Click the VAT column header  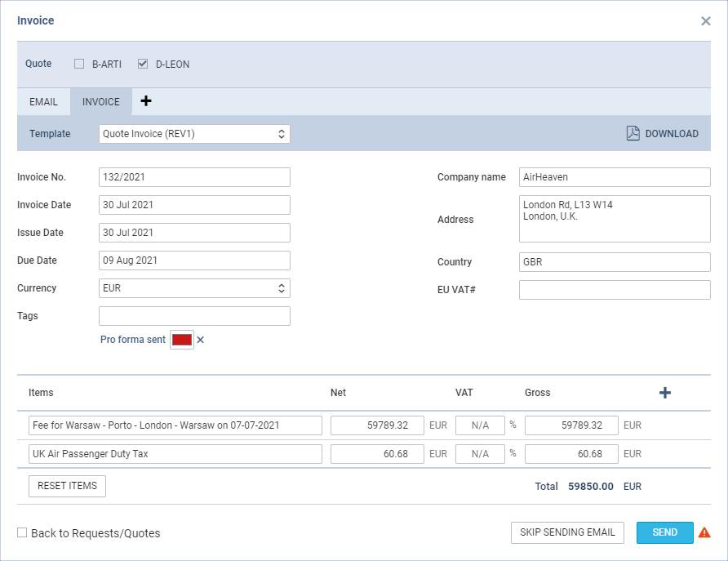click(464, 393)
